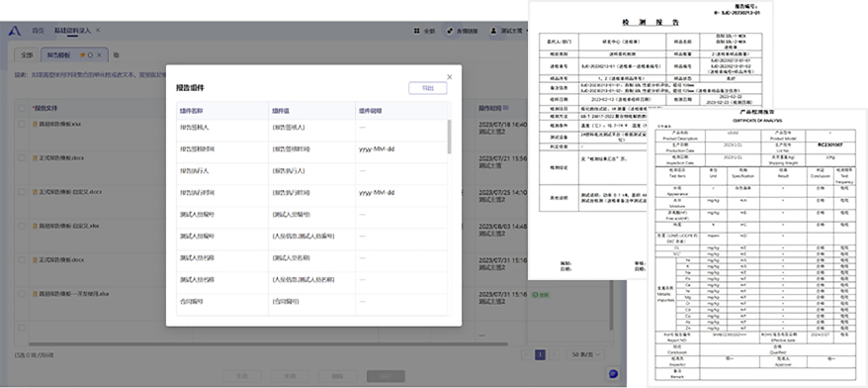The width and height of the screenshot is (868, 388).
Task: Click the star icon on the 报告模板 tab
Action: pyautogui.click(x=82, y=54)
